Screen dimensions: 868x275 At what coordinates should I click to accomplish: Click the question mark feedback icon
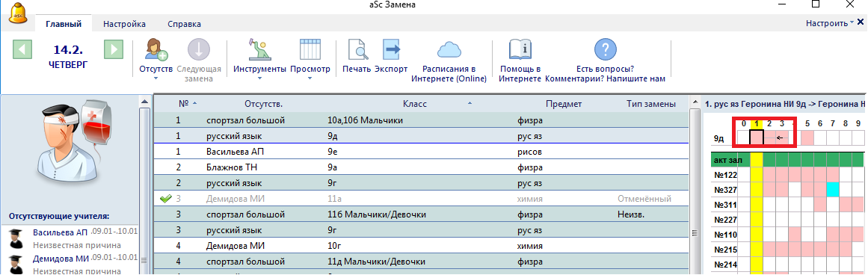click(x=605, y=50)
